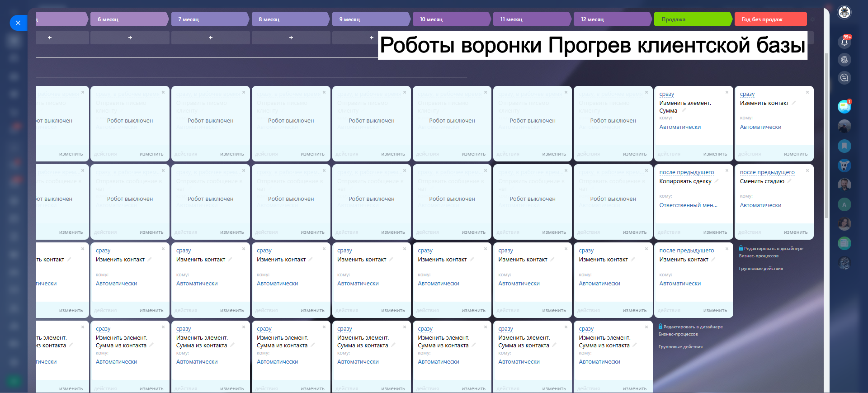Click Автоматически on Изменить контакт in 12 месяц
The width and height of the screenshot is (868, 393).
pyautogui.click(x=599, y=284)
